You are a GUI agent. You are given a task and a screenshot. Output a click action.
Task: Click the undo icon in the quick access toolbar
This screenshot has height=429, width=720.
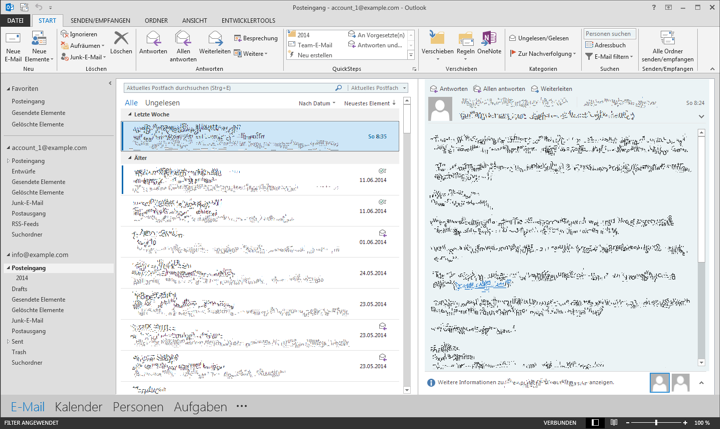[x=39, y=7]
